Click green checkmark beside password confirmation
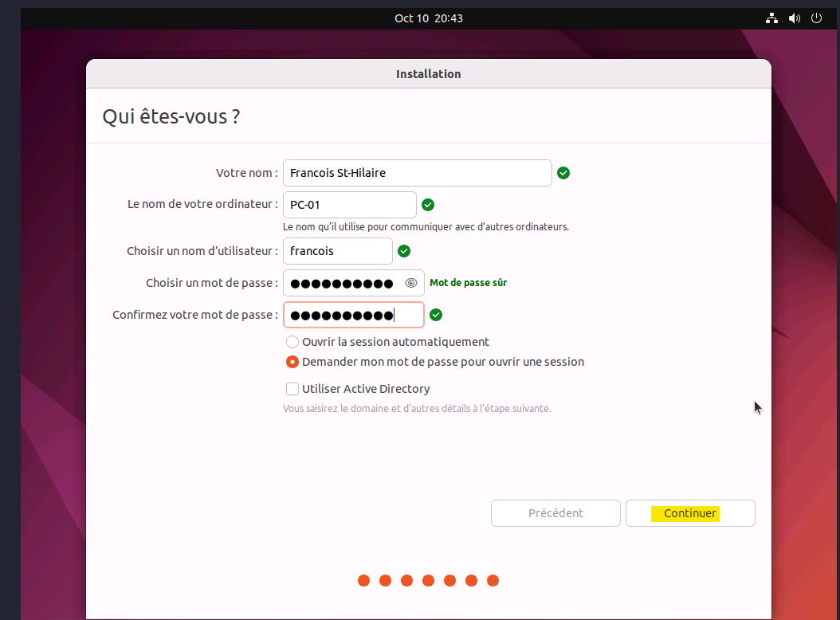 click(x=436, y=315)
